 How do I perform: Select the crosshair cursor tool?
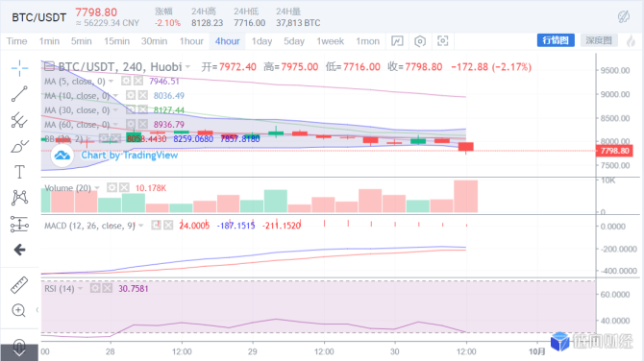19,68
